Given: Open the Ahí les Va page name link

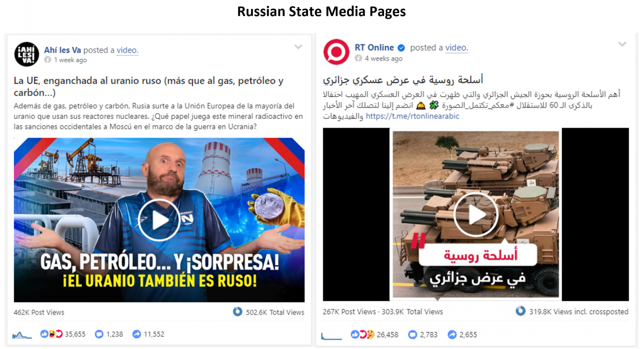Looking at the screenshot, I should point(62,50).
